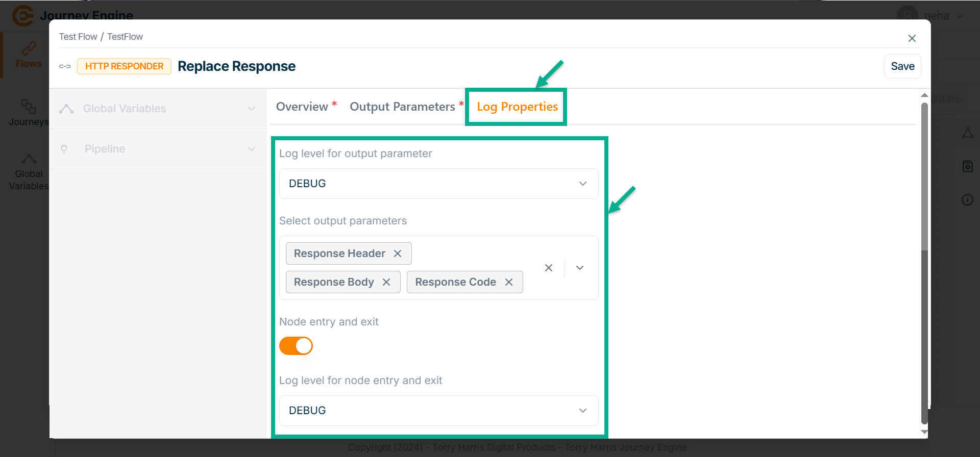Screen dimensions: 980x457
Task: Disable the Node entry and exit toggle
Action: (296, 346)
